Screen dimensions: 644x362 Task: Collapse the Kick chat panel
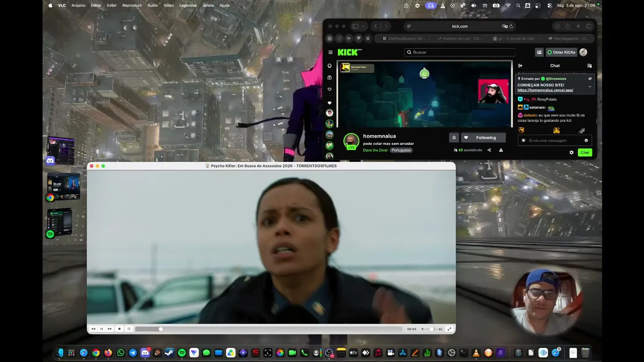[x=520, y=65]
